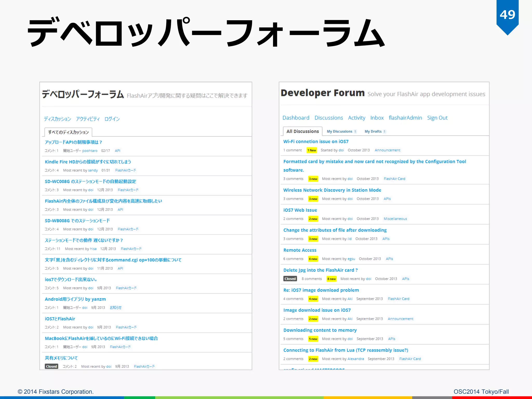Click the '6 new' badge on Remote Access

pos(313,259)
